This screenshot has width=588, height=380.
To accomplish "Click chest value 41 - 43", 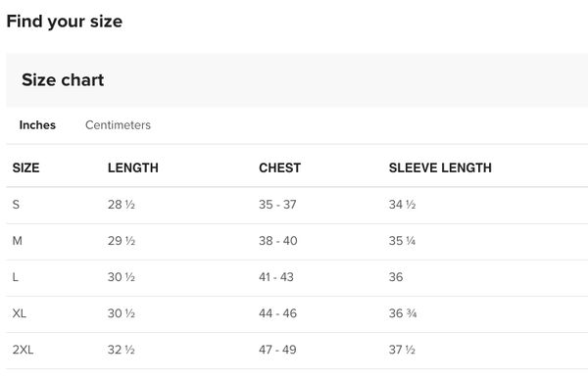I will coord(276,277).
